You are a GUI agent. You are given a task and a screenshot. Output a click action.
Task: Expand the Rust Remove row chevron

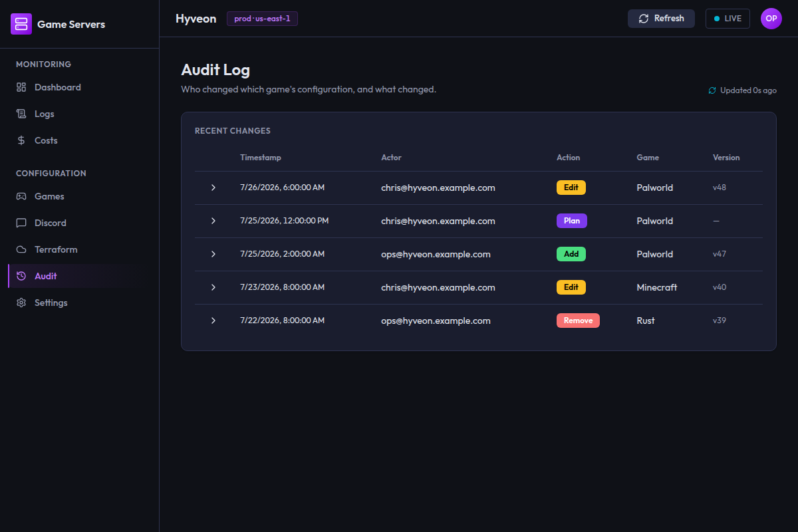[213, 321]
